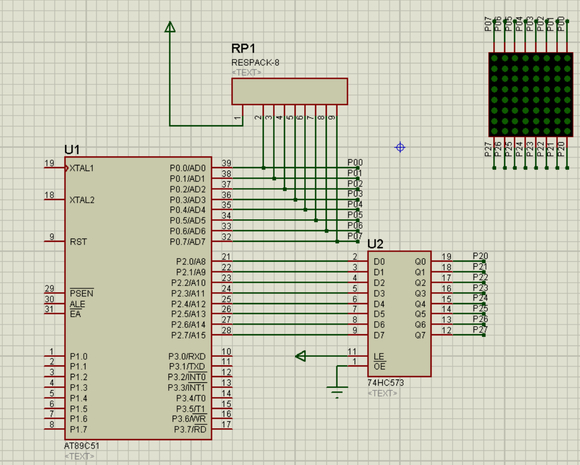Click the P1.0 pin 1 on U1
The width and height of the screenshot is (580, 465).
(x=55, y=356)
